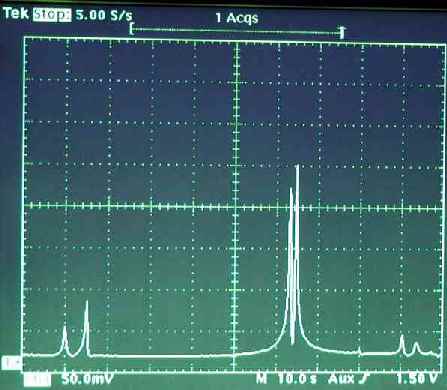
Task: Click the taller second left-side peak
Action: tap(87, 303)
